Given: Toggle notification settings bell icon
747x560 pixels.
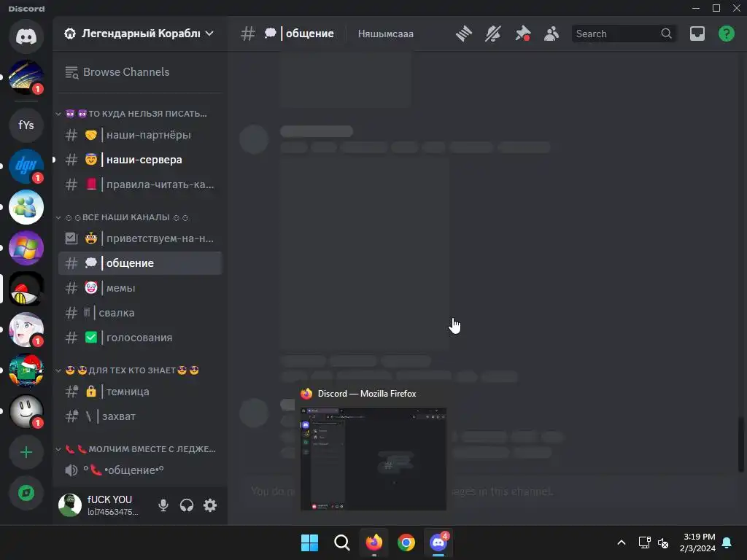Looking at the screenshot, I should click(x=493, y=34).
